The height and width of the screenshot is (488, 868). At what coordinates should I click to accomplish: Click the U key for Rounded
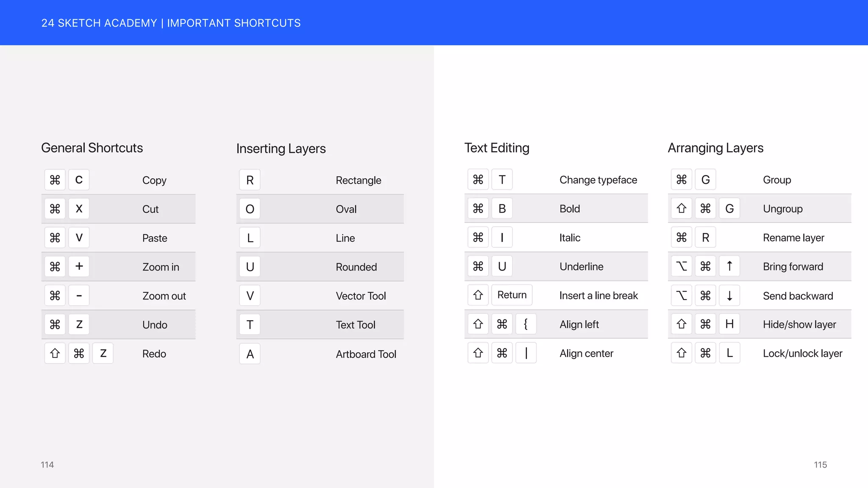pos(250,266)
